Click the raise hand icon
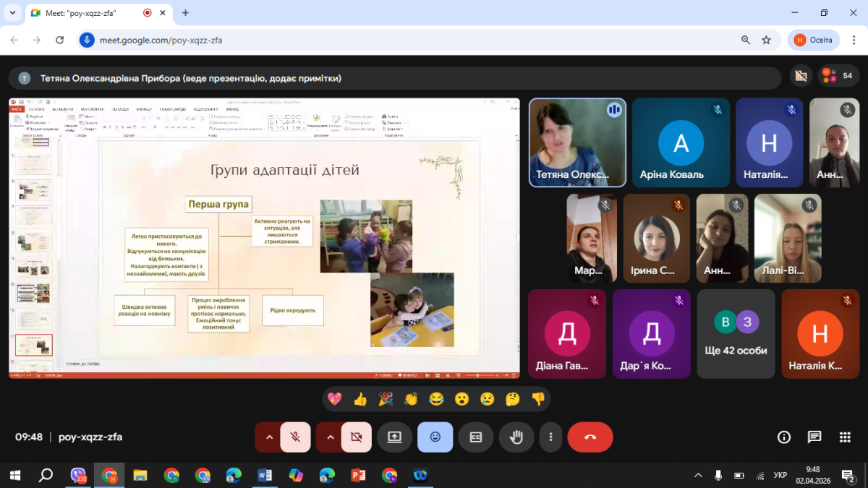Image resolution: width=868 pixels, height=488 pixels. (x=516, y=437)
